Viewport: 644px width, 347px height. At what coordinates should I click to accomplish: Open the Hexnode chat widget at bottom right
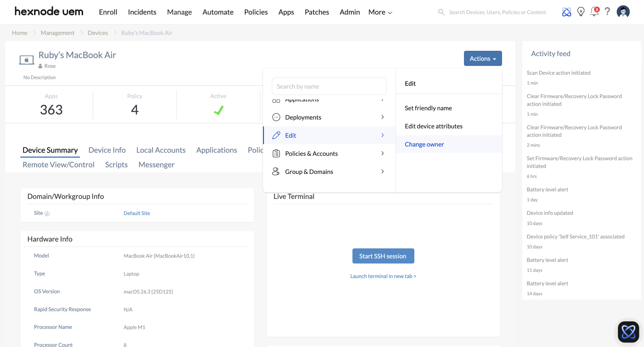[x=628, y=332]
